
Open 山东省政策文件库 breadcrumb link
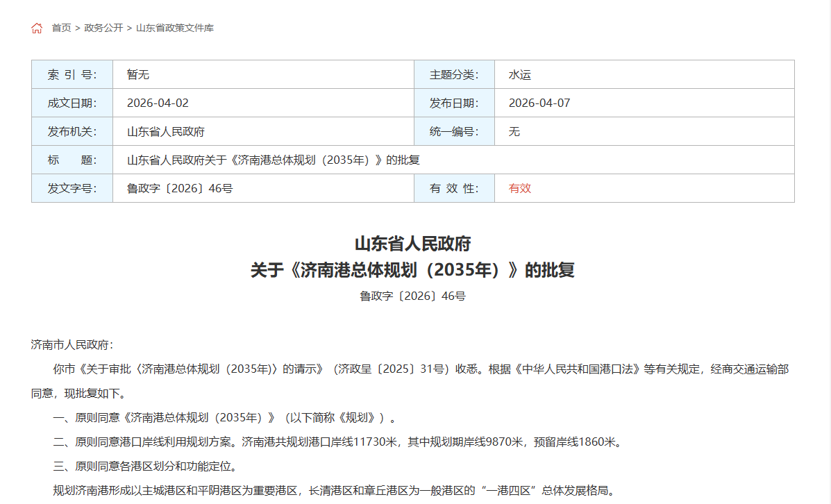pos(174,28)
